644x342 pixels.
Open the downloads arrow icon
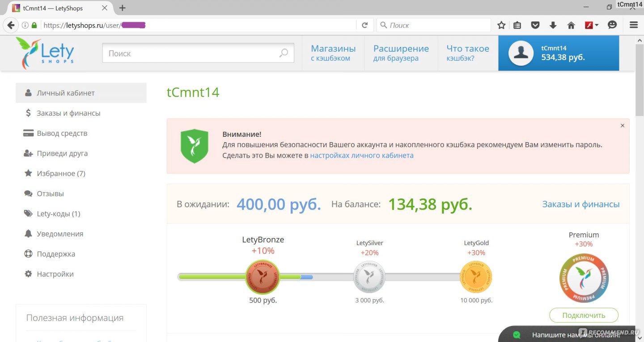point(553,25)
